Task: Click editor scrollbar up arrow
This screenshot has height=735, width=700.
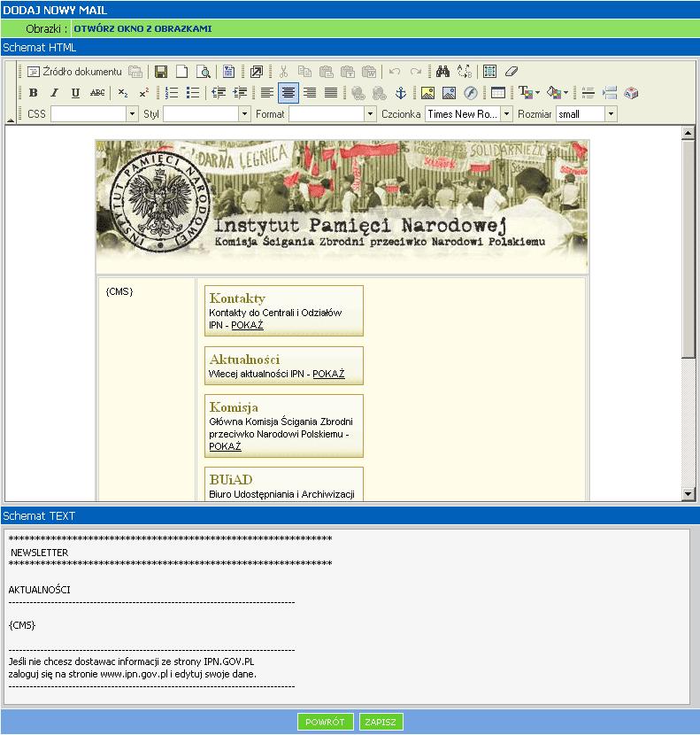Action: [x=688, y=133]
